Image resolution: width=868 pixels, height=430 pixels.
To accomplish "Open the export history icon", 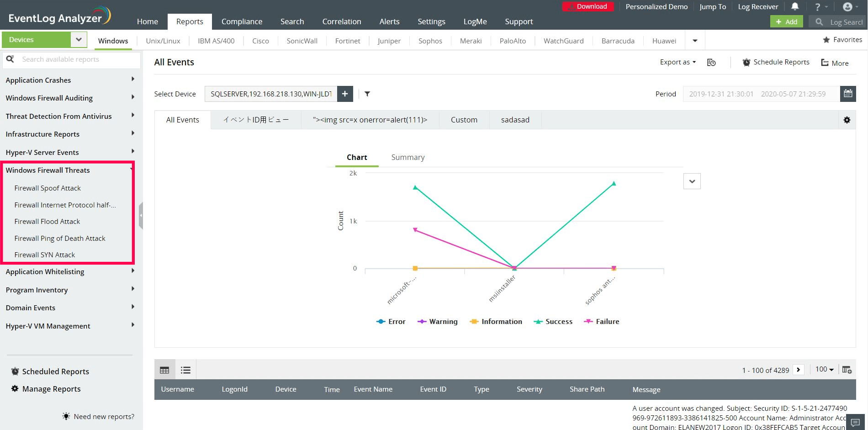I will click(711, 63).
